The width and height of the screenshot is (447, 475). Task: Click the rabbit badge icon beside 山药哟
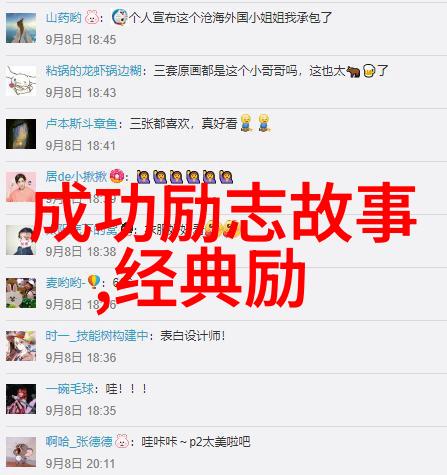[x=92, y=17]
